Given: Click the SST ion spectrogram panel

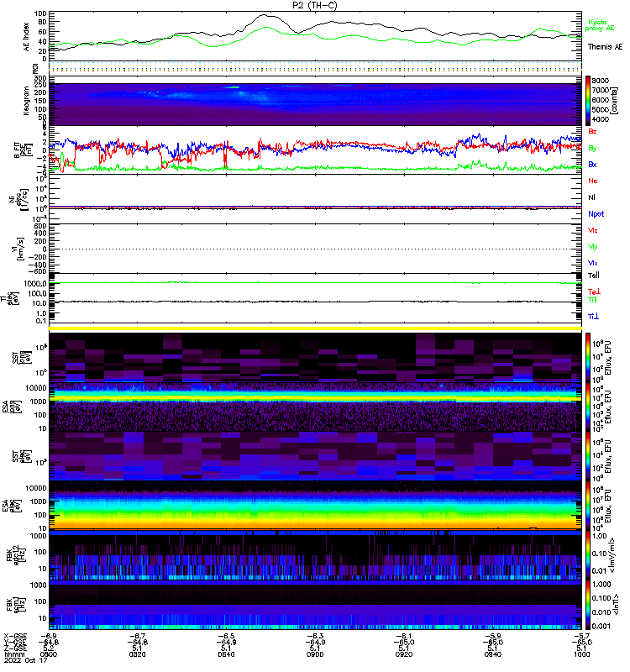Looking at the screenshot, I should tap(316, 357).
